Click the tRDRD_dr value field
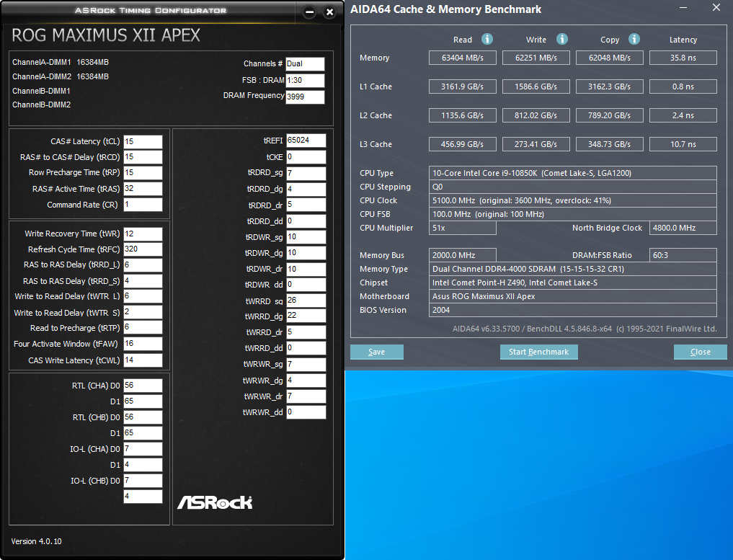The width and height of the screenshot is (733, 560). pos(306,205)
